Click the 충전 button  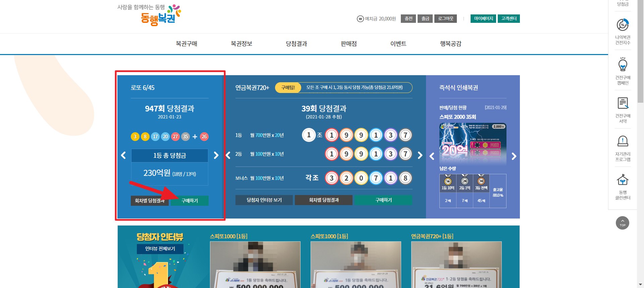coord(408,18)
